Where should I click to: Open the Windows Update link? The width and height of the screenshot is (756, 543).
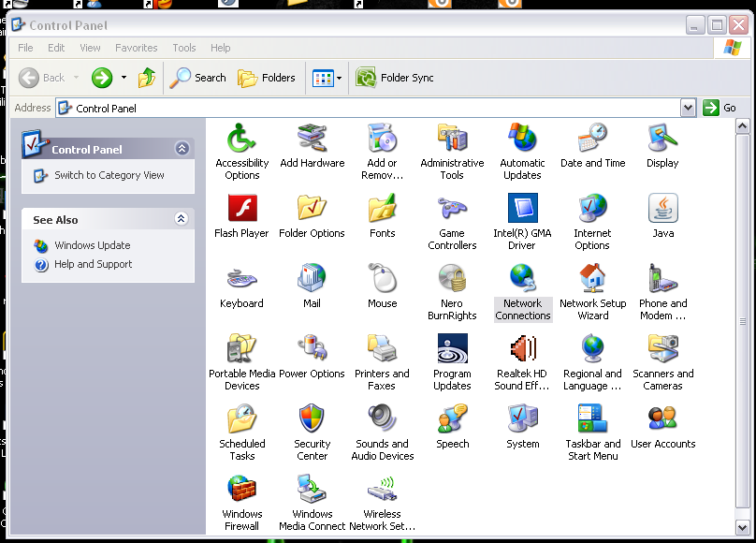coord(92,245)
